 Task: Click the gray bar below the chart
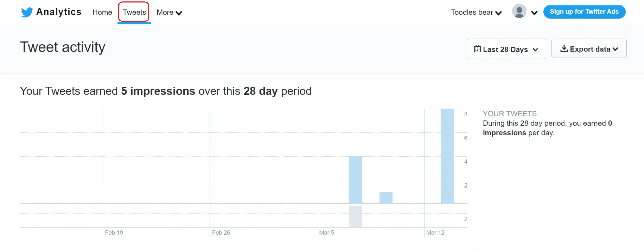coord(355,217)
